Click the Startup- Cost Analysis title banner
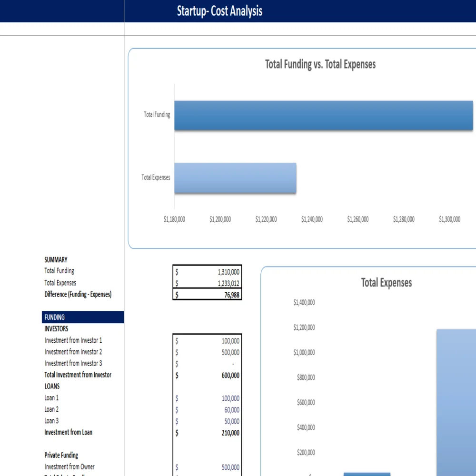Screen dimensions: 476x476 [219, 11]
